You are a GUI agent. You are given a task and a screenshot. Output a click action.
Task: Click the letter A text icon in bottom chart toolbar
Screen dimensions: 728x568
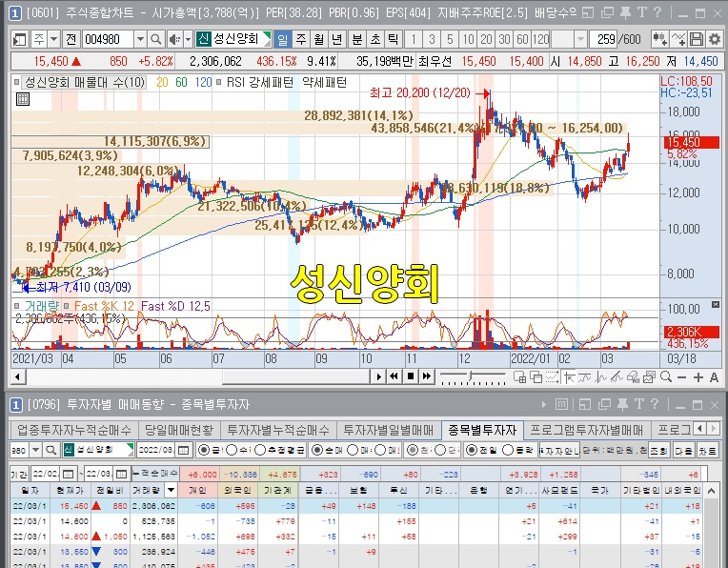tap(714, 377)
